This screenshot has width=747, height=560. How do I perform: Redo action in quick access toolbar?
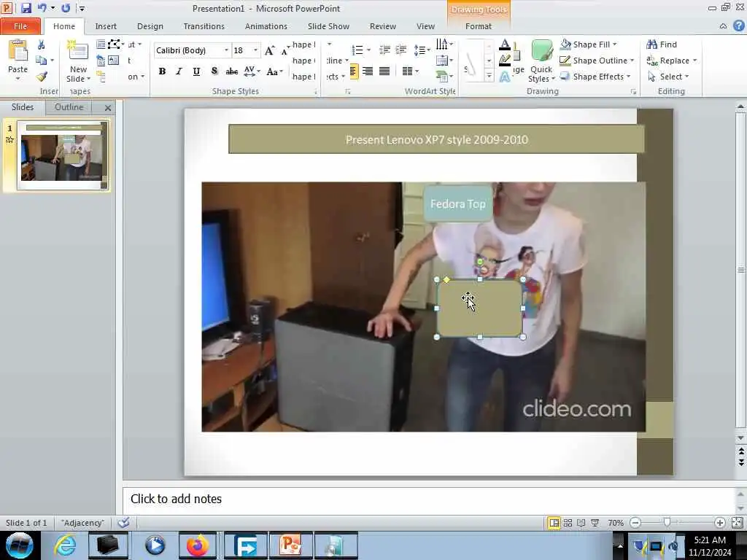tap(66, 8)
